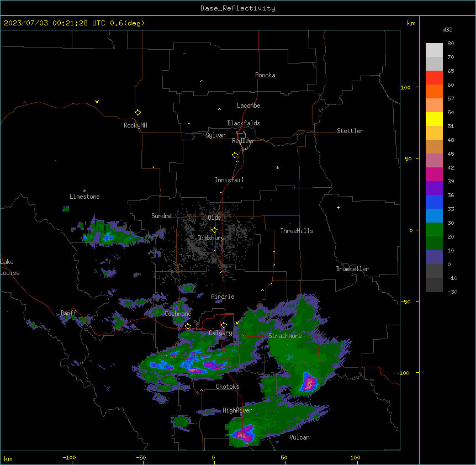Click the Okotoks town label
Image resolution: width=476 pixels, height=465 pixels.
(228, 387)
